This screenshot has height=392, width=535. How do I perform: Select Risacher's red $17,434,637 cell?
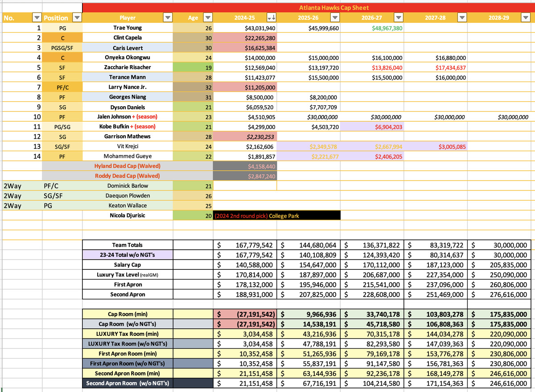(436, 67)
